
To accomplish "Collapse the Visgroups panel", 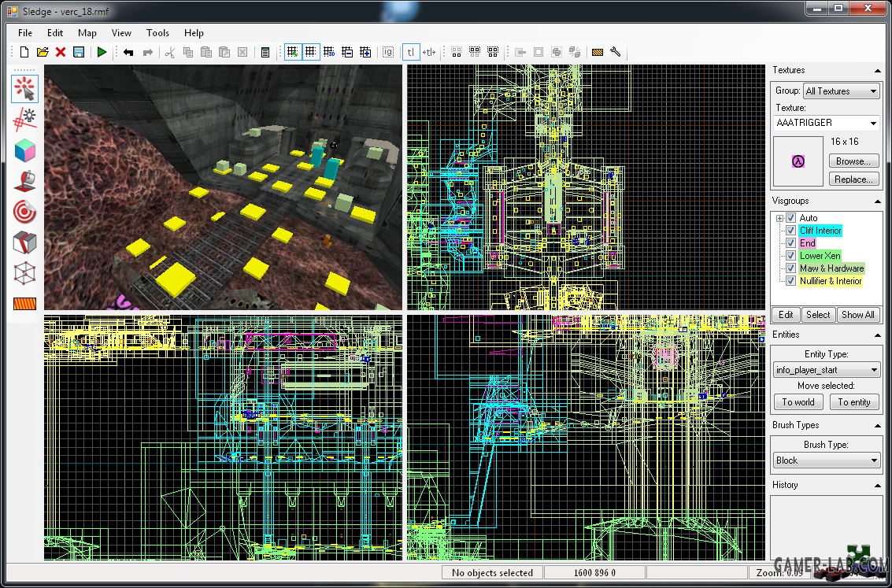I will tap(878, 202).
